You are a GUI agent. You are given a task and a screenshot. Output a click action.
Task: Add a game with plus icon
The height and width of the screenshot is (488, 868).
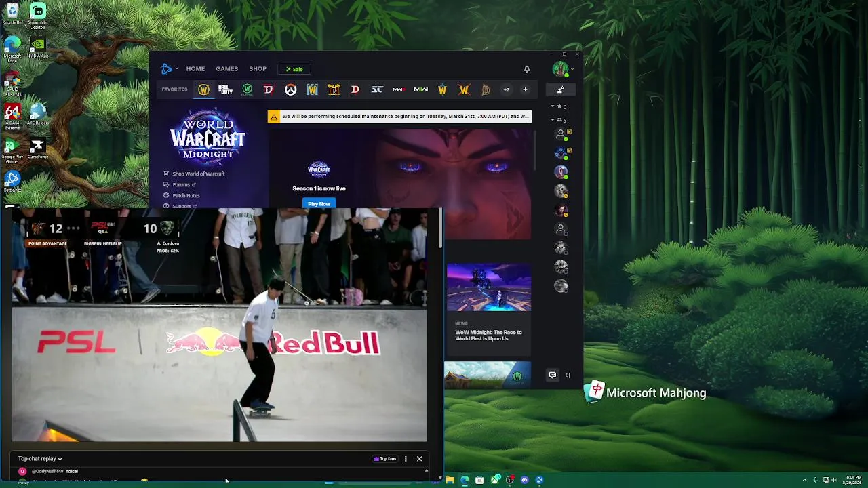[525, 89]
